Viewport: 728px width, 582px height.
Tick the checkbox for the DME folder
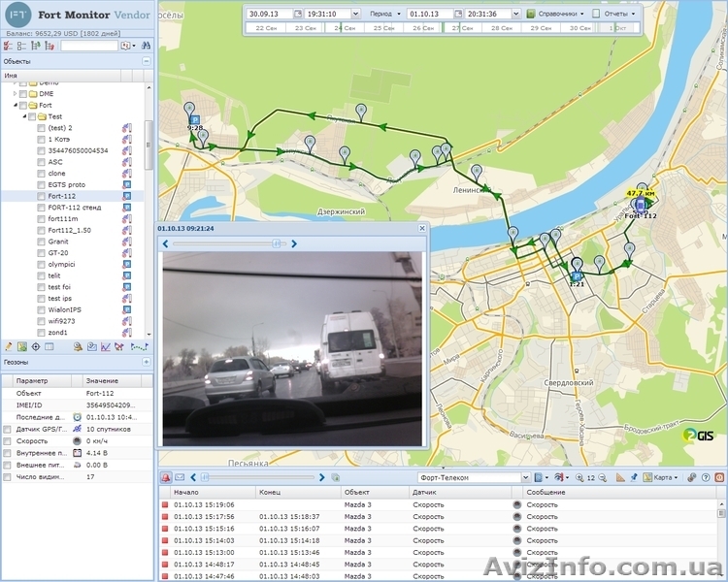pos(22,94)
